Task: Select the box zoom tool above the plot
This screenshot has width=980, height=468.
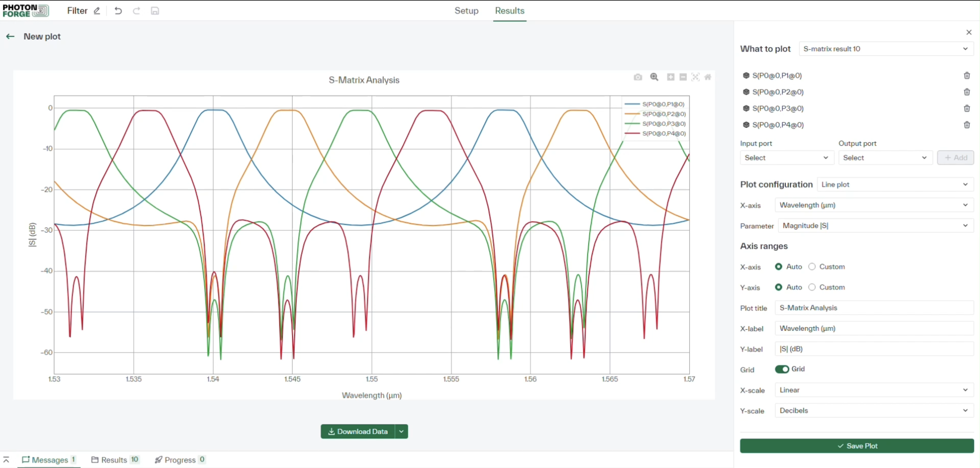Action: (x=654, y=77)
